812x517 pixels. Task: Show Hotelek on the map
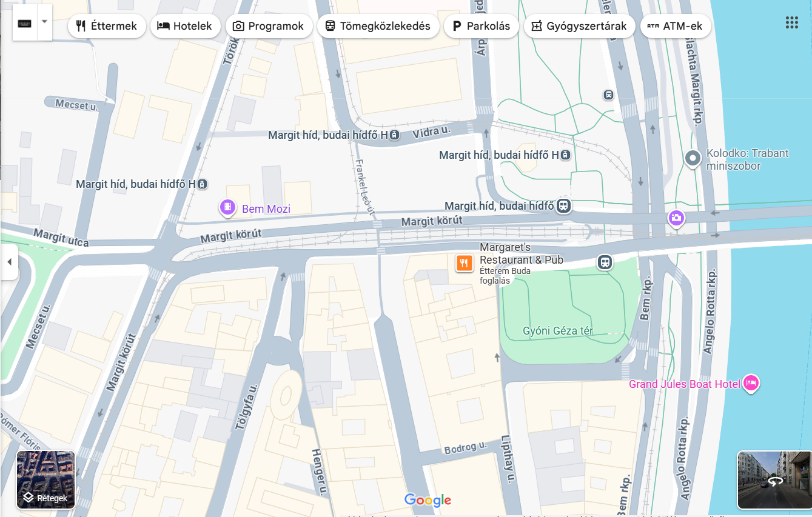(x=185, y=26)
